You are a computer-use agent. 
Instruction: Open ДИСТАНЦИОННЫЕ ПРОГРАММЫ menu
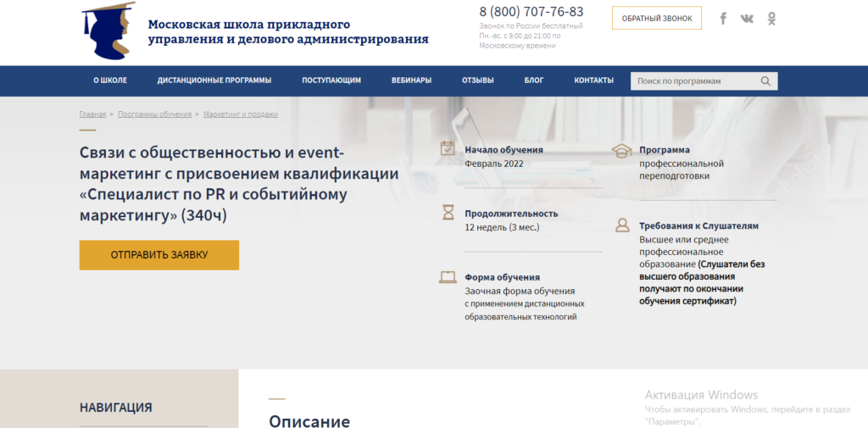(214, 81)
